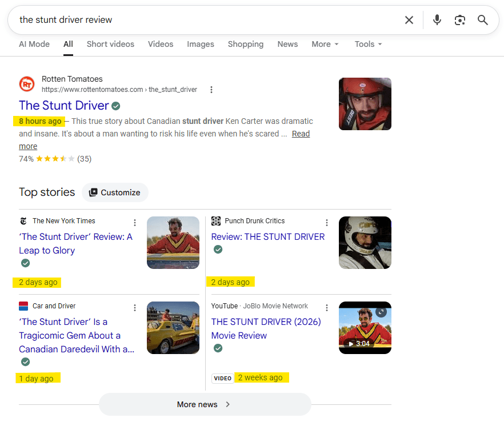Open Punch Drunk Critics story thumbnail
The image size is (504, 430).
[365, 243]
